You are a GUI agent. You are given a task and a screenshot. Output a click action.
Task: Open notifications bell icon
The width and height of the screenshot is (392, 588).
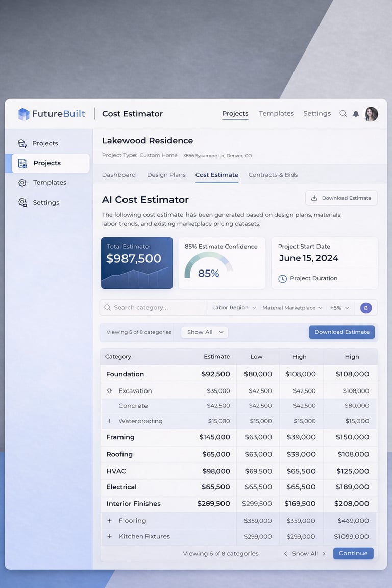pyautogui.click(x=356, y=114)
